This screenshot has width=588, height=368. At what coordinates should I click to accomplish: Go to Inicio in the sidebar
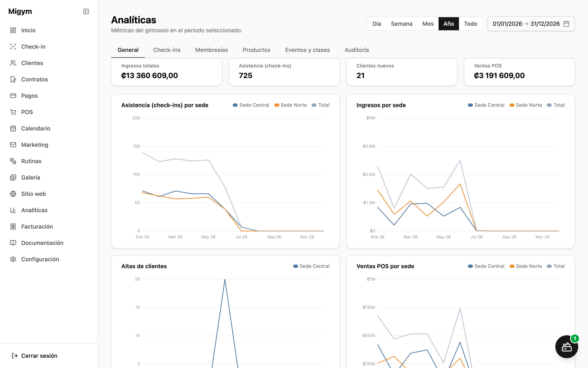[x=49, y=30]
